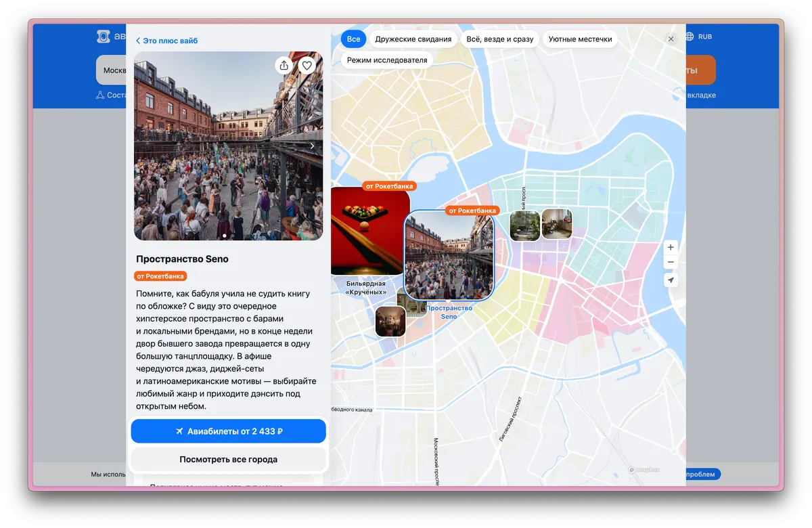The image size is (812, 528).
Task: Center map on my location
Action: tap(671, 280)
